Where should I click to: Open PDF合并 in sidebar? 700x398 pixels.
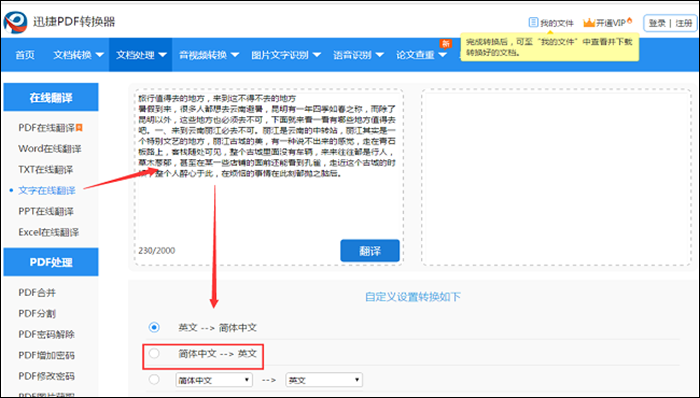[37, 293]
